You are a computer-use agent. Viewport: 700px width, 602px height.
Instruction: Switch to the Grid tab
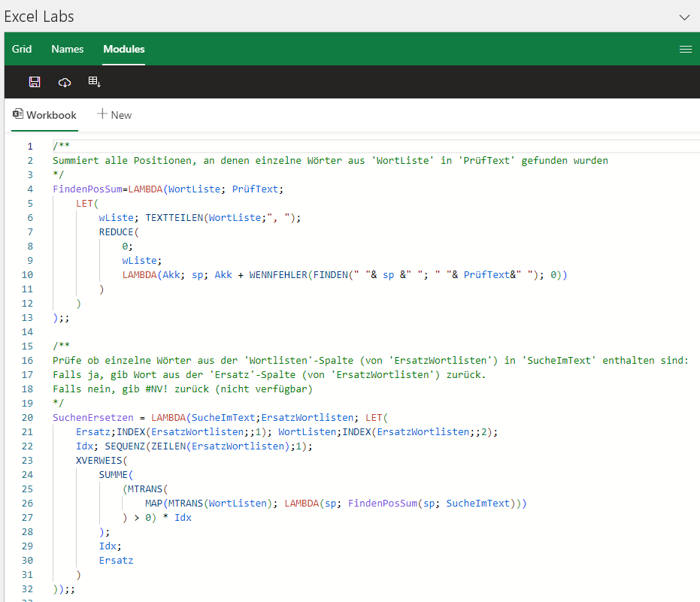[21, 49]
